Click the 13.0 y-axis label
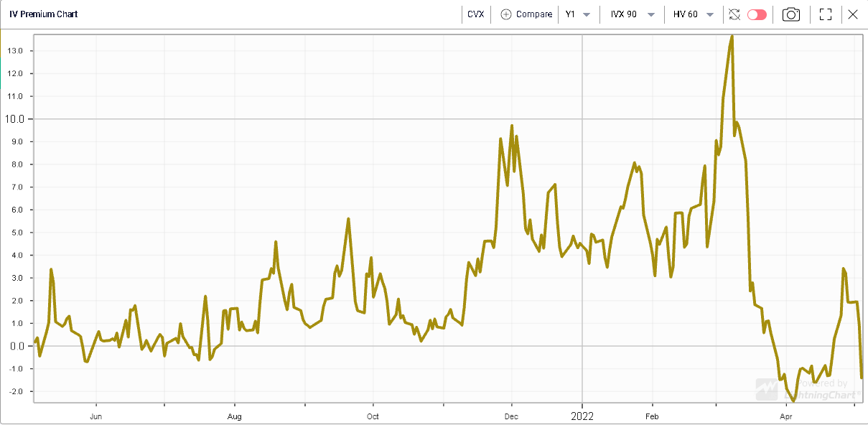 tap(16, 51)
